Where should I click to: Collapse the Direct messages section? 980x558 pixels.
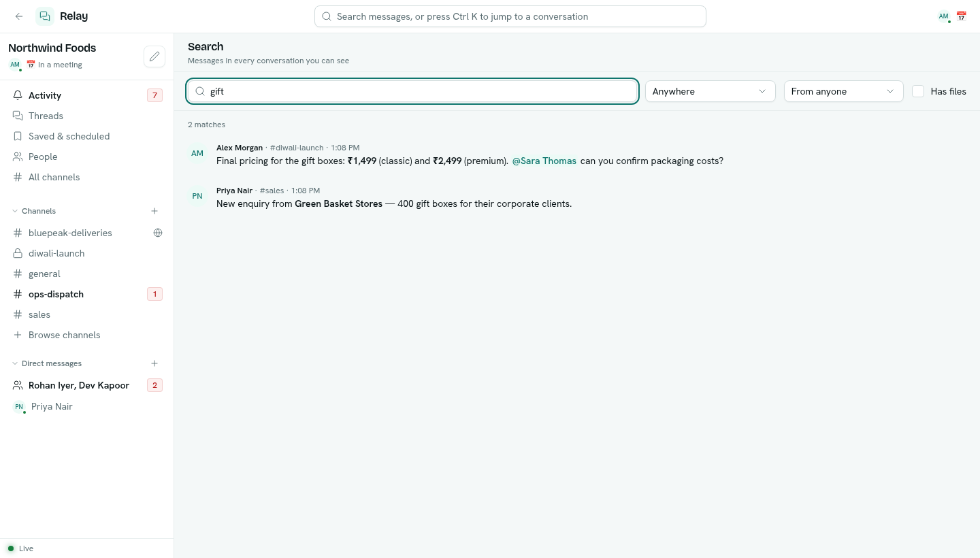(x=47, y=363)
